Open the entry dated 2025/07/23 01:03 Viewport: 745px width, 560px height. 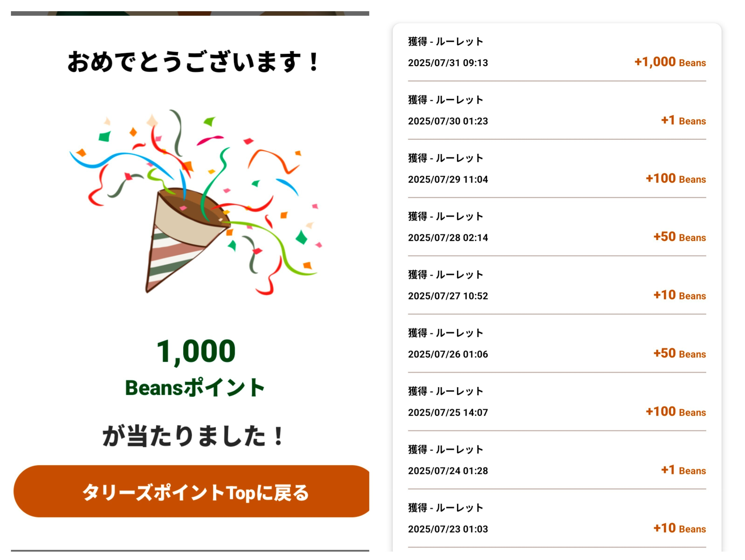tap(556, 518)
